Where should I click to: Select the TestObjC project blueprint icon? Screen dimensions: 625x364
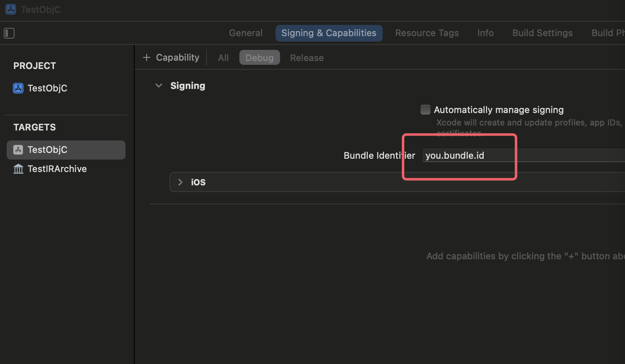[x=18, y=88]
